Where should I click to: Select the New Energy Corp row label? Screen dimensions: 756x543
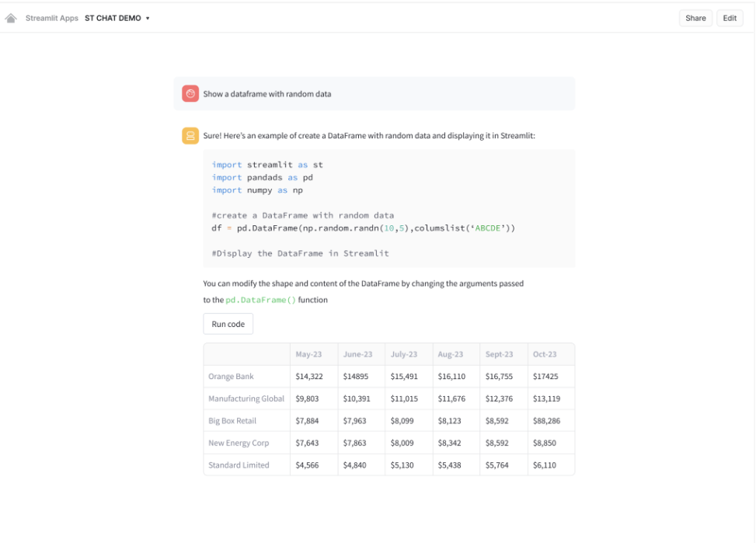click(x=247, y=443)
